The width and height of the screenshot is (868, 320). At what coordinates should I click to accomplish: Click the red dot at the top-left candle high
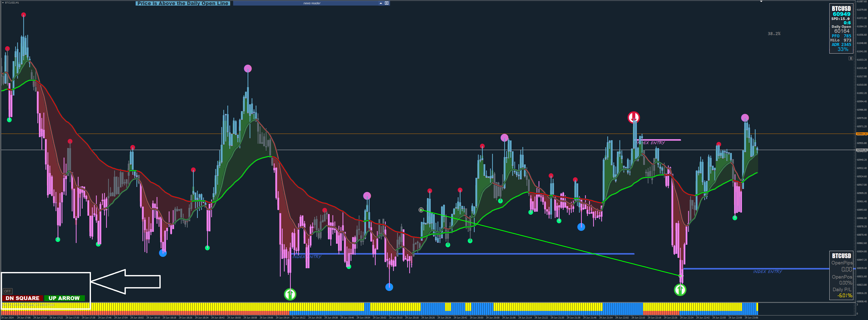(23, 15)
